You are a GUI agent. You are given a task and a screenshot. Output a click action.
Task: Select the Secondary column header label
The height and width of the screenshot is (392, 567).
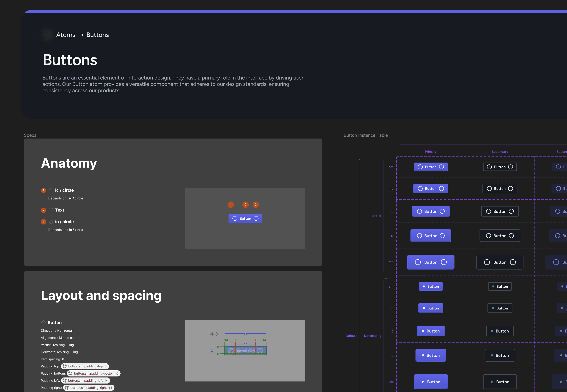[x=499, y=152]
